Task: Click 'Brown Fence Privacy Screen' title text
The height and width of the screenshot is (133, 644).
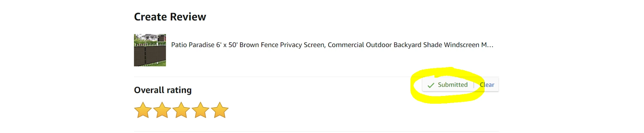Action: point(282,45)
